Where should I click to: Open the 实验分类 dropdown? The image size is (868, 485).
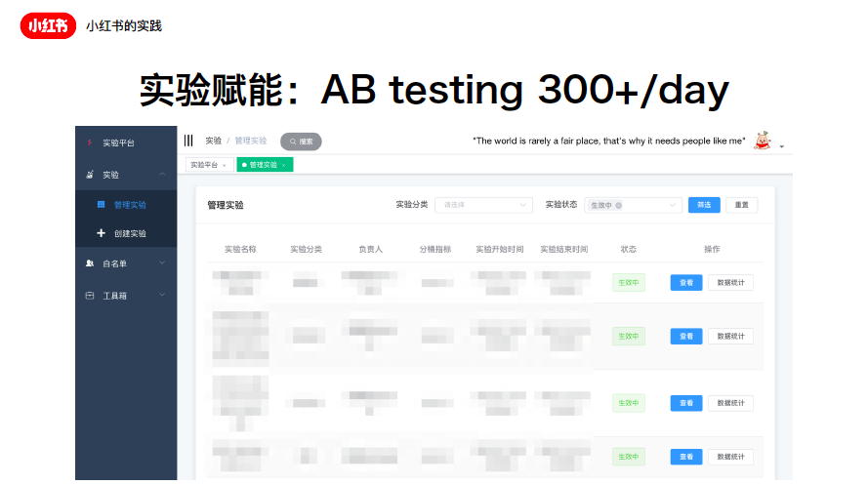tap(483, 205)
